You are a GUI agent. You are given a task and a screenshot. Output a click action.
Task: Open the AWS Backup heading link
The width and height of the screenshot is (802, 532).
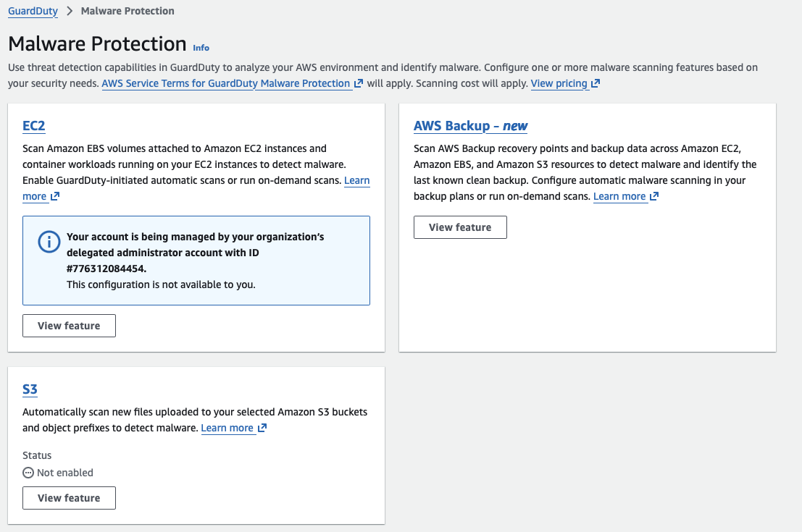(x=470, y=126)
